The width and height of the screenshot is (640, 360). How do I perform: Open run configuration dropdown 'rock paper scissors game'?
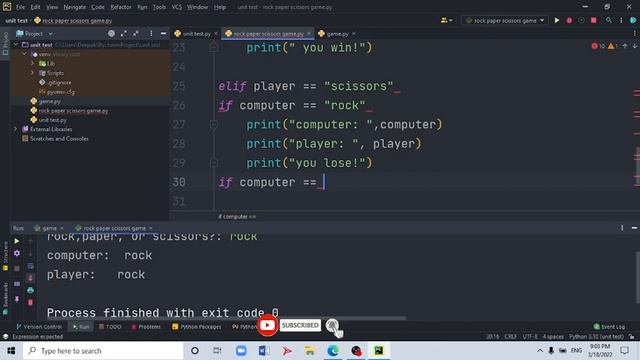point(505,20)
